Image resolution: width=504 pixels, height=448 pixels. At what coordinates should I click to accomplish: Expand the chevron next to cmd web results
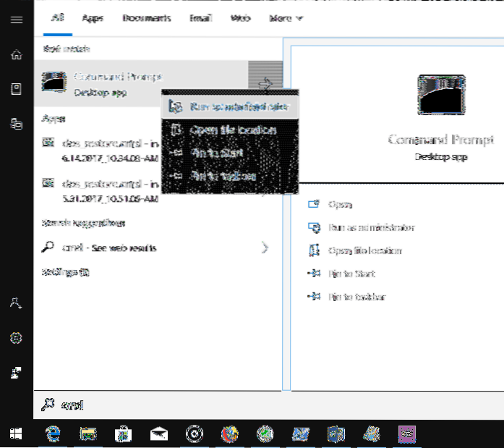265,248
